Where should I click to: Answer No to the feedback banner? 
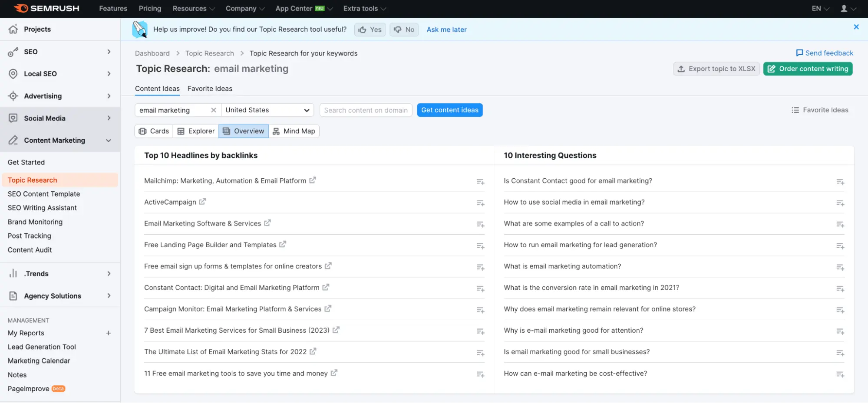coord(404,29)
